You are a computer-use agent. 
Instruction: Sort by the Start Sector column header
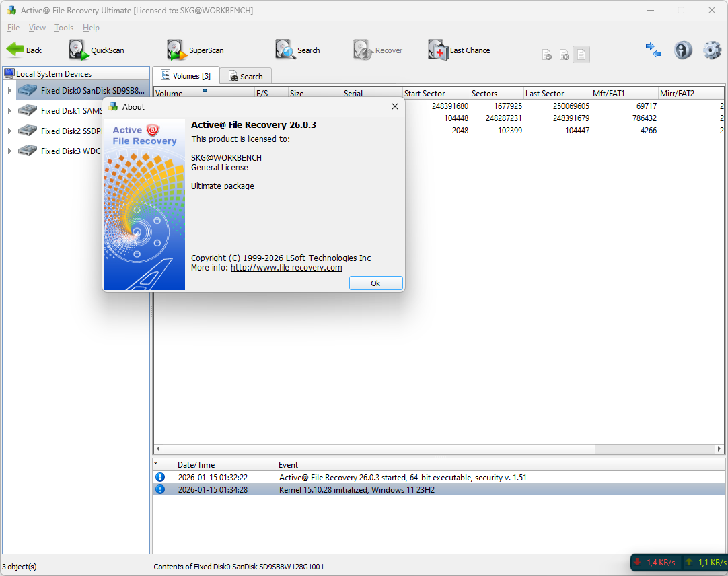click(436, 93)
